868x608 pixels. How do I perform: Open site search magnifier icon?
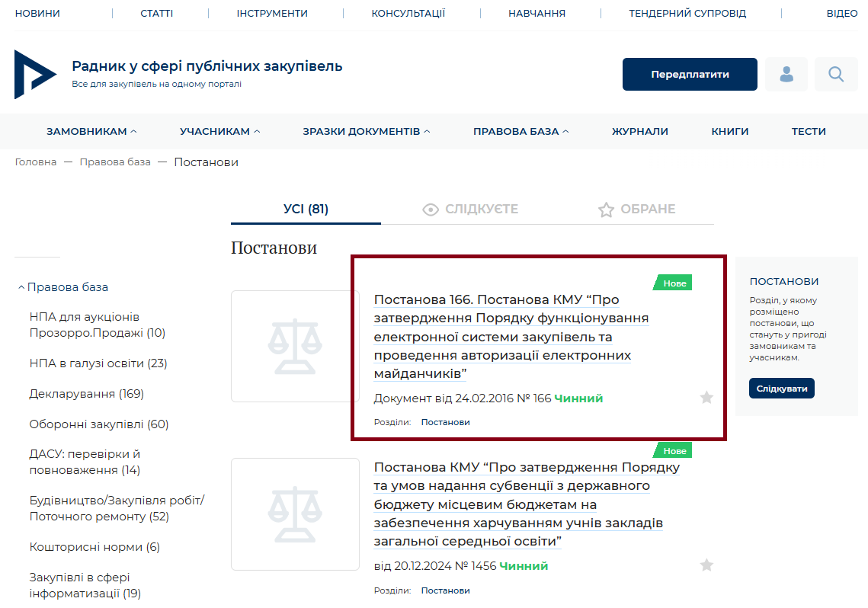tap(836, 75)
